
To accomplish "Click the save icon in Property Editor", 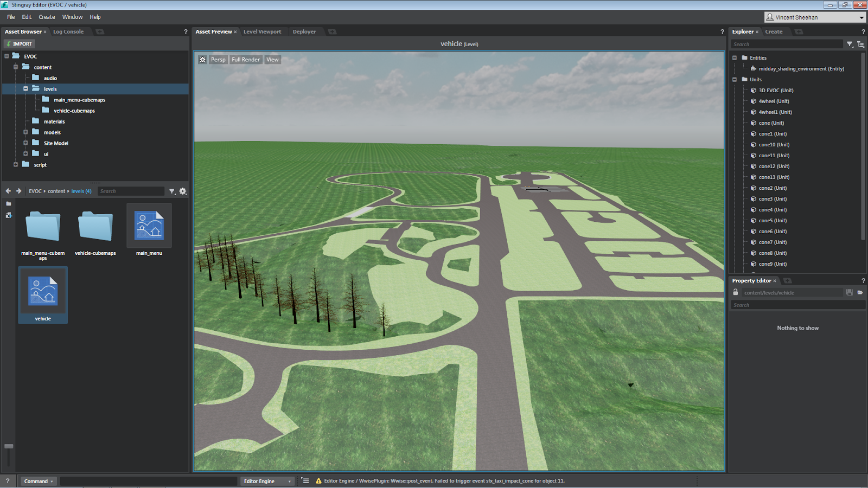I will pyautogui.click(x=848, y=292).
